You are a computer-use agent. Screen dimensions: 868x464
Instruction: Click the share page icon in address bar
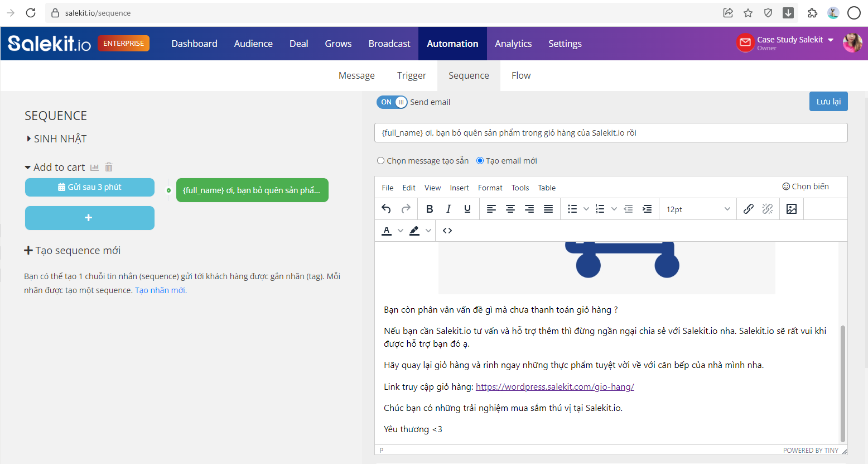728,13
